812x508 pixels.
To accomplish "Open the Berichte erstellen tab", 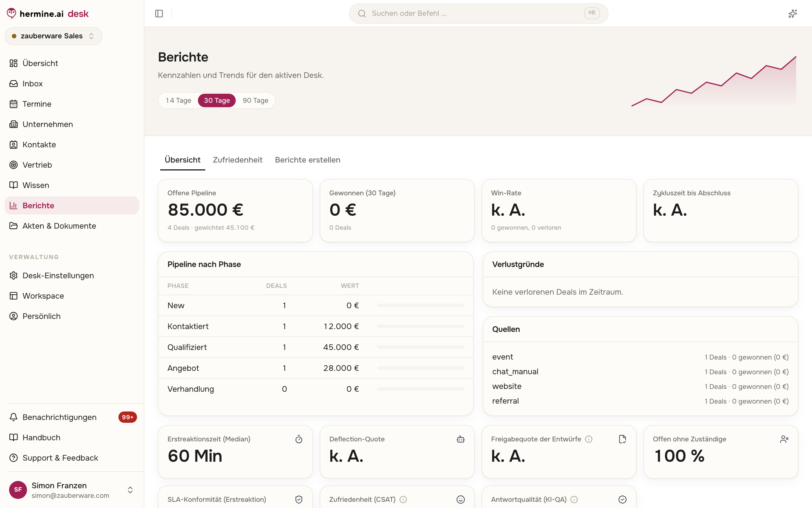I will (308, 160).
